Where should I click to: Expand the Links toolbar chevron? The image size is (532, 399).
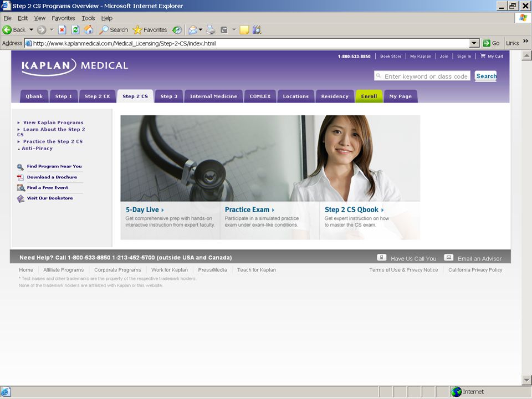click(x=525, y=41)
